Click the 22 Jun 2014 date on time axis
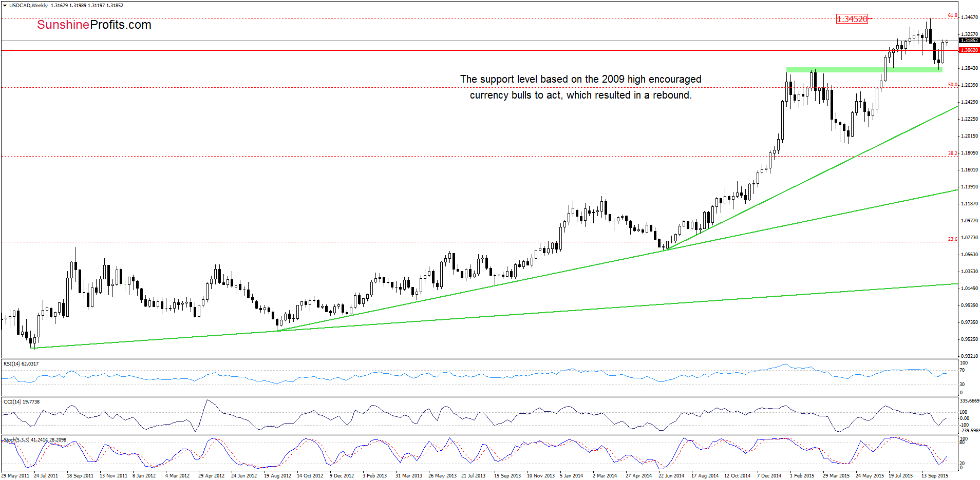Screen dimensions: 980x480 [671, 475]
